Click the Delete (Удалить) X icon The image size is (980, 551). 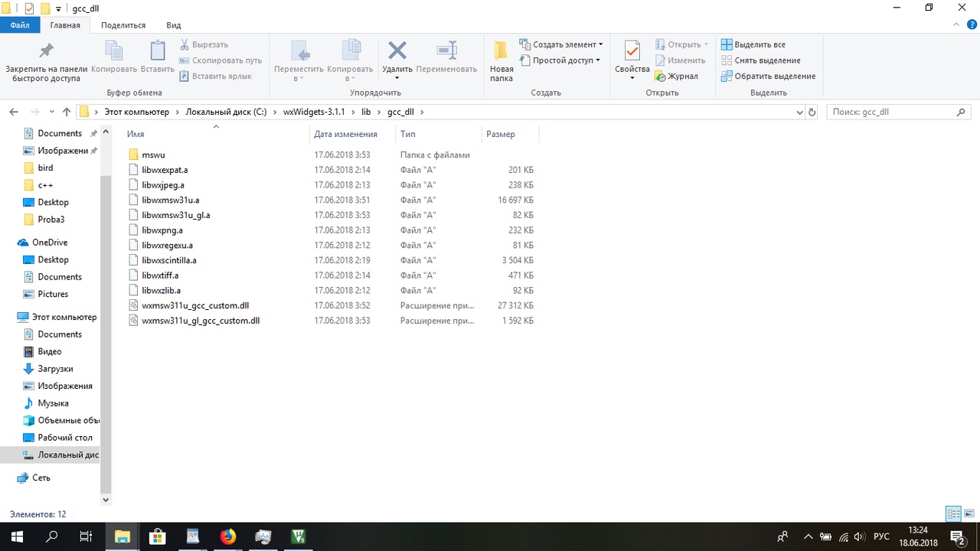click(x=397, y=51)
